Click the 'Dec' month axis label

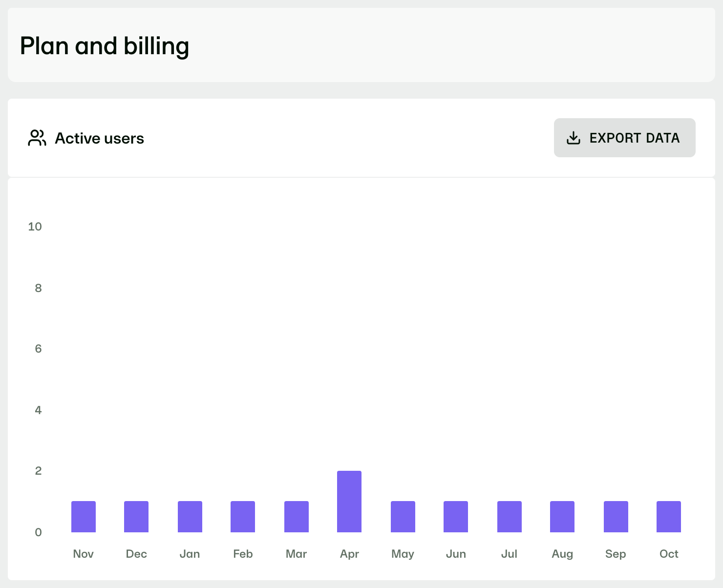tap(136, 554)
